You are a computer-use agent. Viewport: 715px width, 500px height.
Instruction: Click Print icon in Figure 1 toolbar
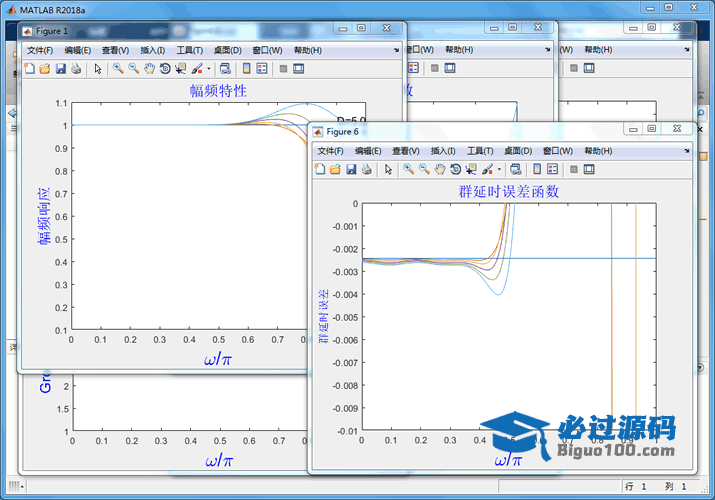coord(75,69)
